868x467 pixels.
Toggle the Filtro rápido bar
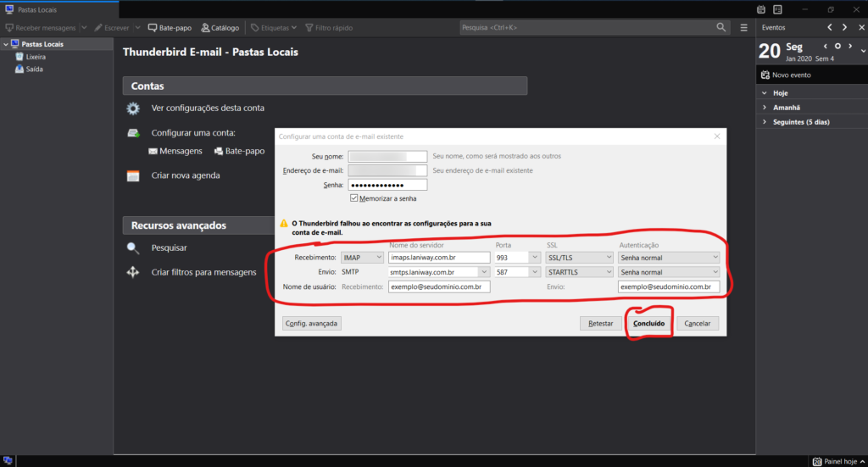coord(329,28)
